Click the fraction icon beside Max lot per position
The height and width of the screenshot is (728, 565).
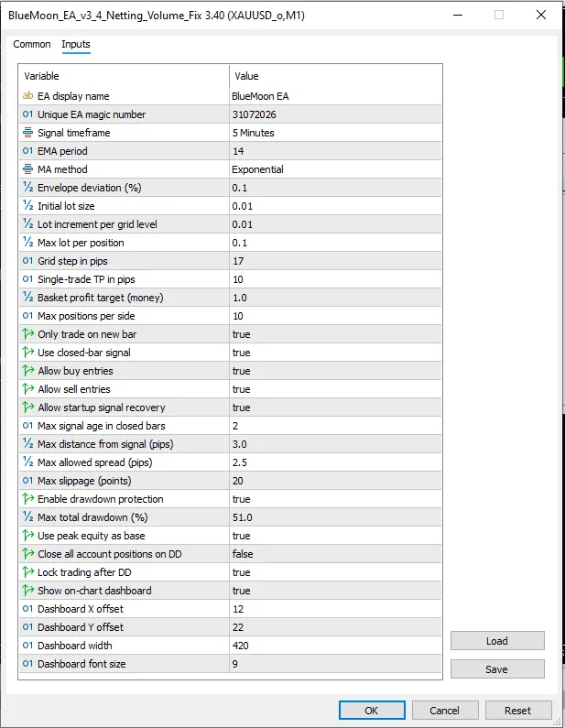click(27, 243)
